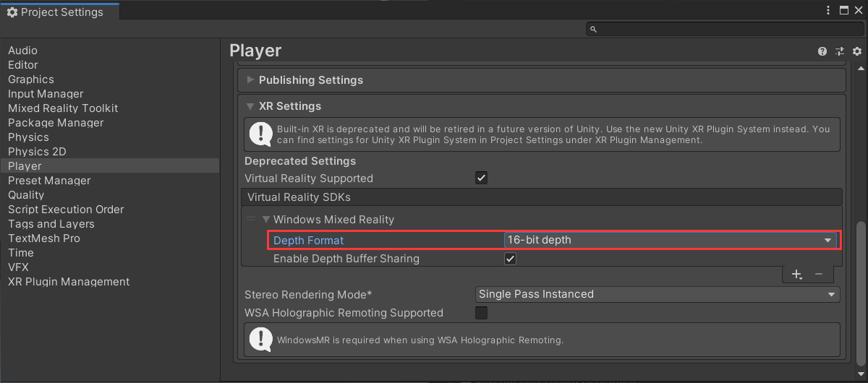Open the Depth Format dropdown
Screen dimensions: 868x383
[x=670, y=240]
